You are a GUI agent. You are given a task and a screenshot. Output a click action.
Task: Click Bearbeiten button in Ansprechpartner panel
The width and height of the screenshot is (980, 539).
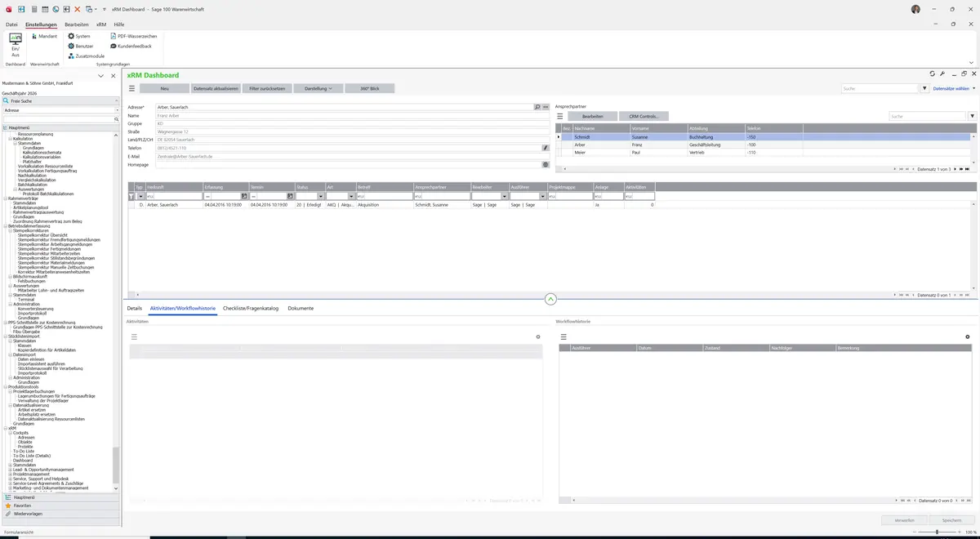click(592, 116)
